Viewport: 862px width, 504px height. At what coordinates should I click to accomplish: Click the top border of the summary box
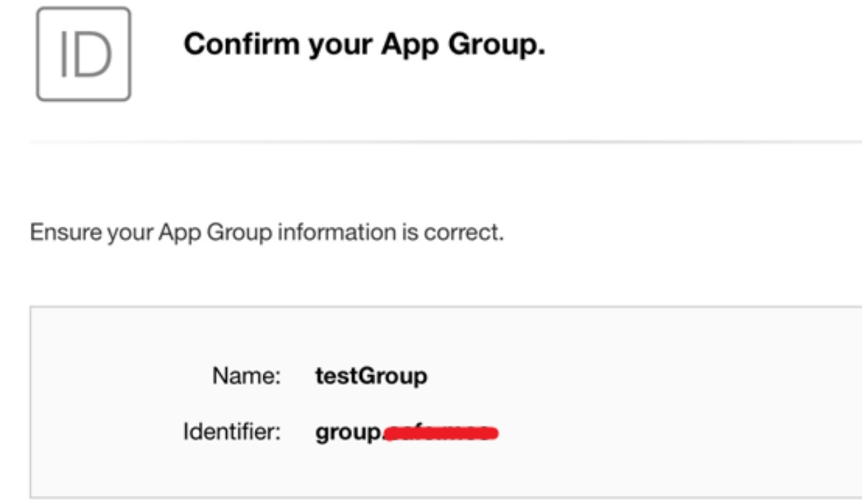[445, 307]
